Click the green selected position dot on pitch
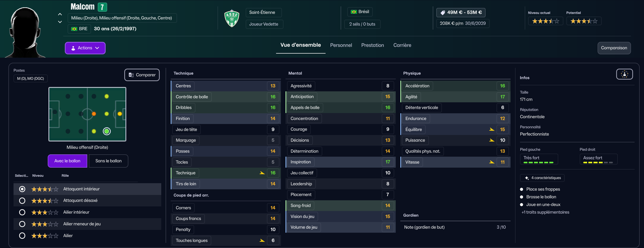Screen dimensions: 644x248 tap(107, 131)
